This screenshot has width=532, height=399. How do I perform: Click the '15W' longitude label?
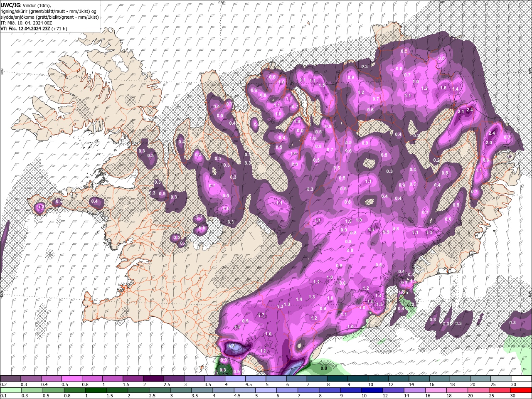[440, 2]
